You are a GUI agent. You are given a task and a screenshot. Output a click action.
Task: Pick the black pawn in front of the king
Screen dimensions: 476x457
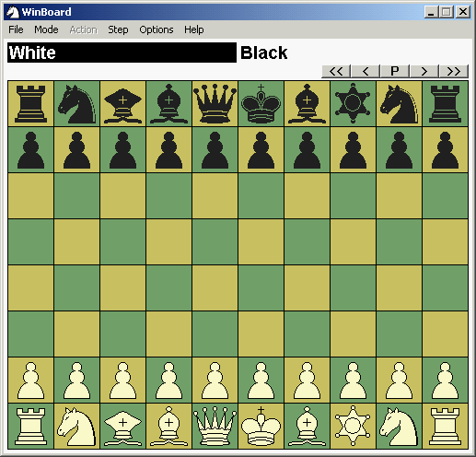pyautogui.click(x=261, y=150)
